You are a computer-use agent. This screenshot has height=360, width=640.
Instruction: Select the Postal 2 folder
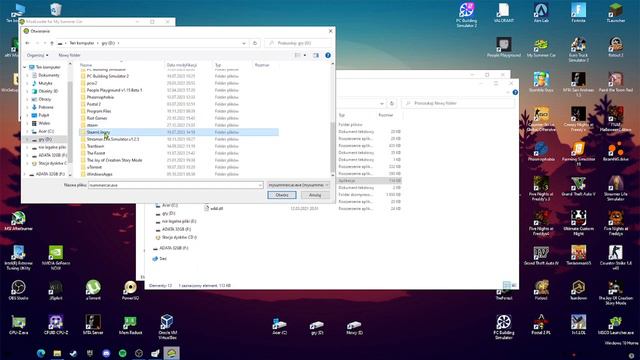point(93,104)
